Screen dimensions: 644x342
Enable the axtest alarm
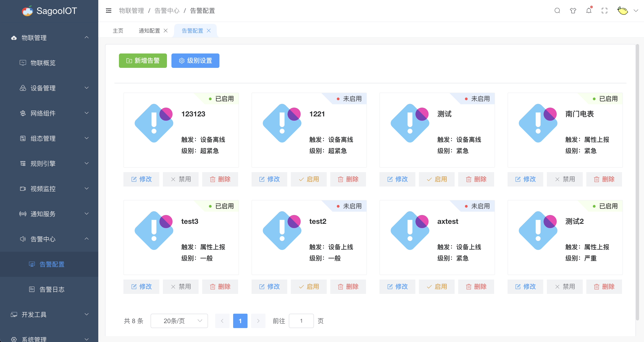point(436,286)
